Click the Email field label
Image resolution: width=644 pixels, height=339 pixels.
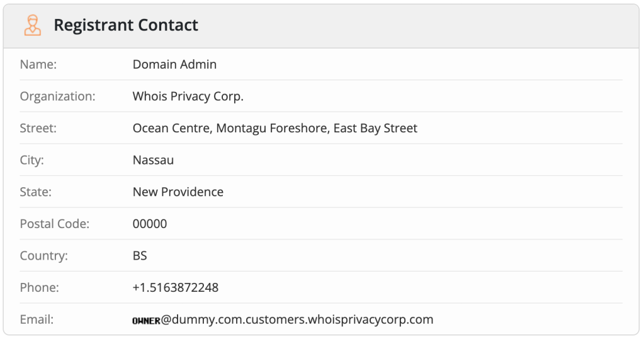(37, 319)
